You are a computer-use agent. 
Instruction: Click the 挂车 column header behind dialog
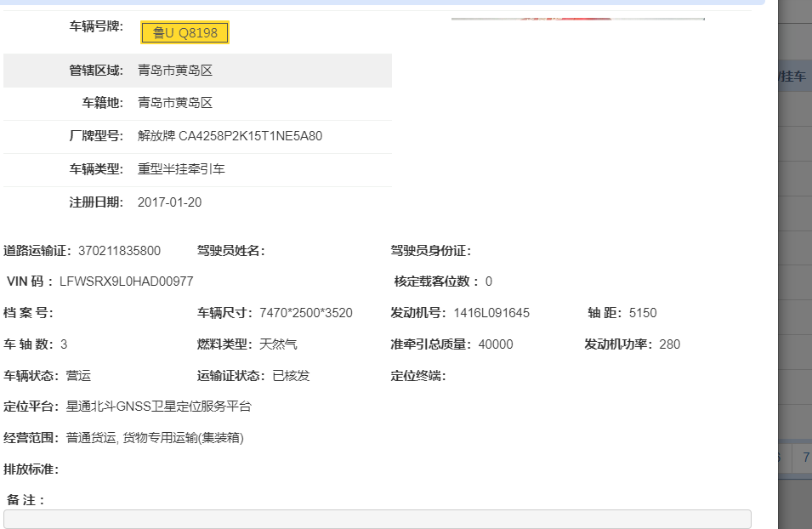[795, 77]
